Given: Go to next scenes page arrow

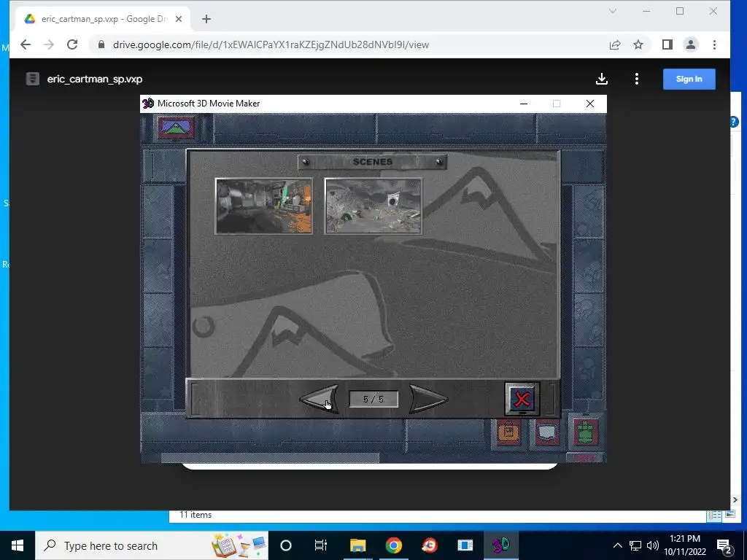Looking at the screenshot, I should click(x=427, y=399).
